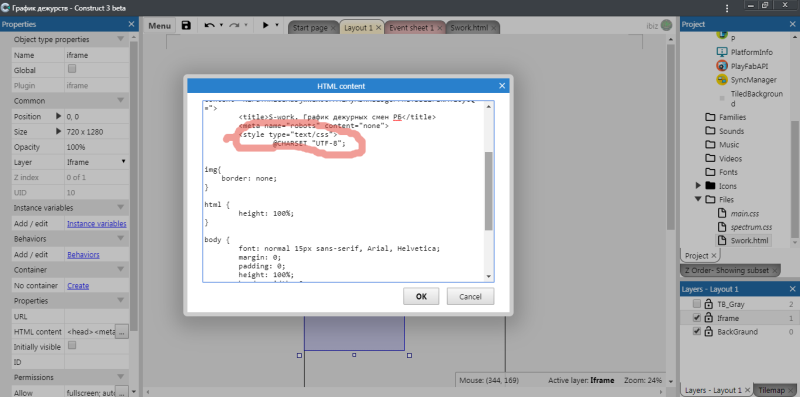Click the Redo arrow in toolbar
Screen dimensions: 800x397
[234, 26]
